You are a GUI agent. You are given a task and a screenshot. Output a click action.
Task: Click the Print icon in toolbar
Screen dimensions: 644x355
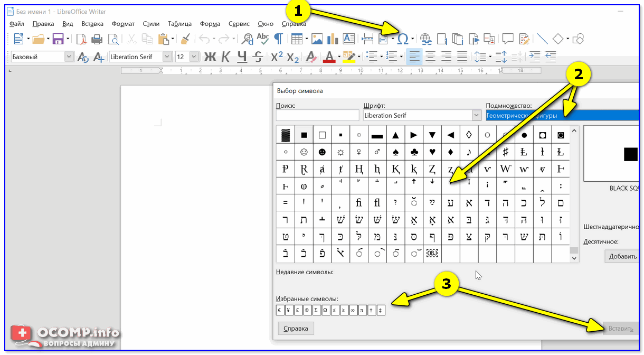coord(97,39)
